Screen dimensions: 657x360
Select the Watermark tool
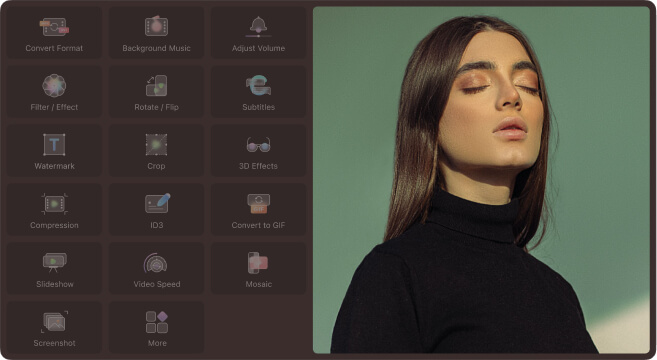coord(54,150)
